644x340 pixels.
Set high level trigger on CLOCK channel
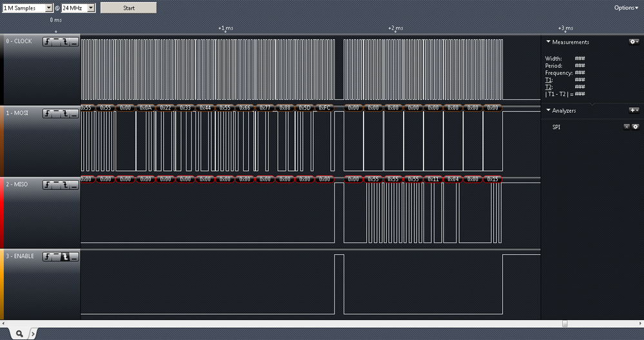pos(56,41)
